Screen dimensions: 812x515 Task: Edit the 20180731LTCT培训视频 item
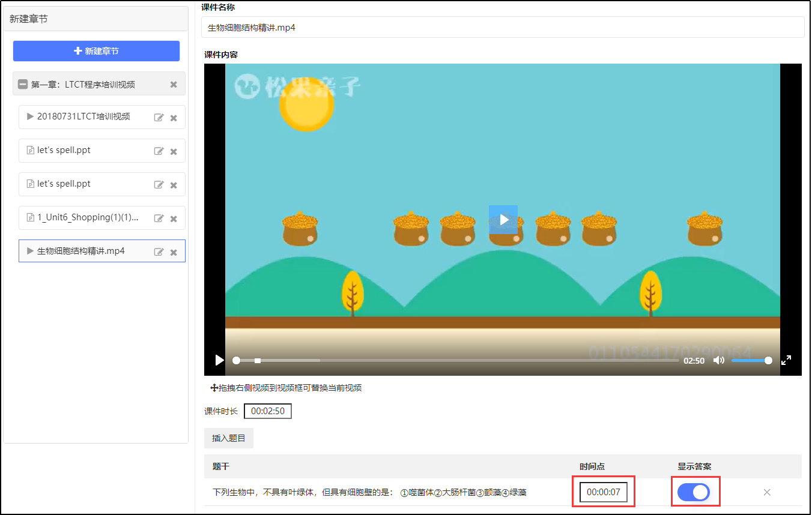coord(159,118)
